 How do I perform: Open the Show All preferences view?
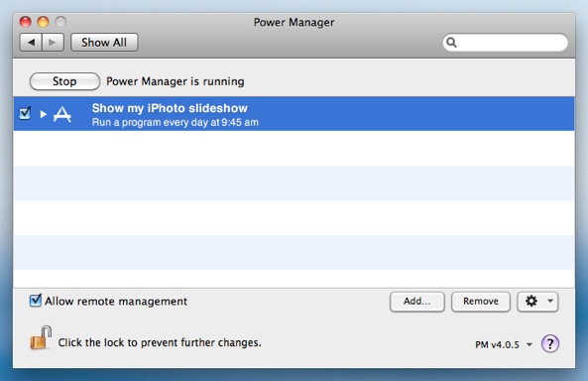[x=104, y=43]
